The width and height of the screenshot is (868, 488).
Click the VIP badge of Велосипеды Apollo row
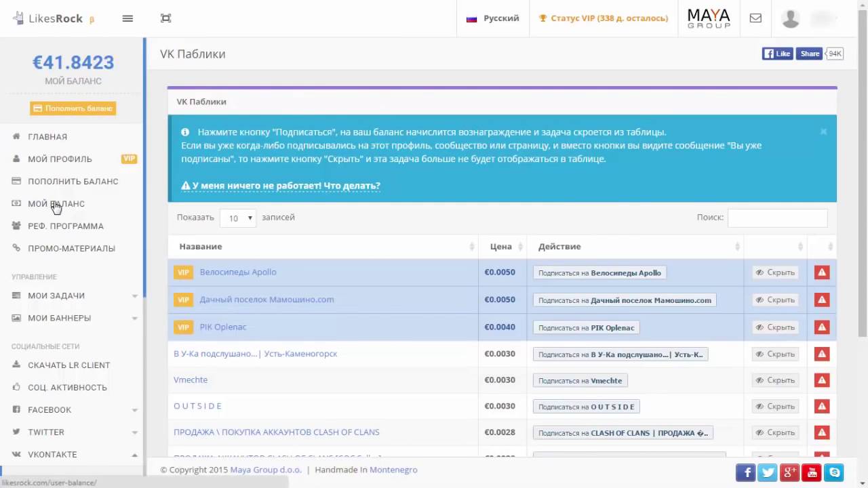coord(183,272)
